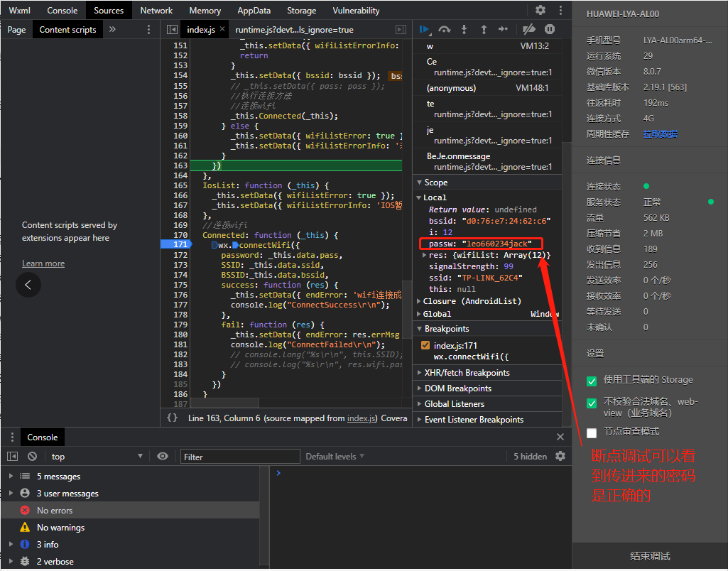Expand the res wifiList object

(x=424, y=255)
